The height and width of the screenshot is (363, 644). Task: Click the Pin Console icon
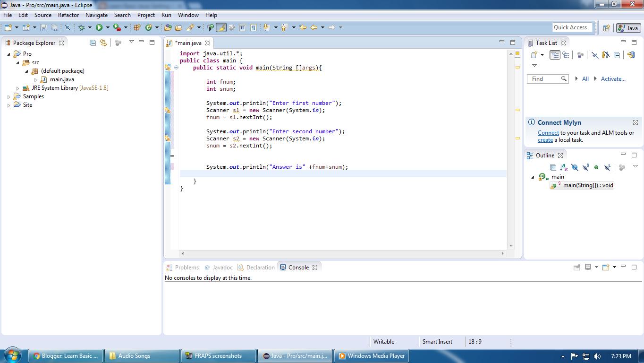576,267
